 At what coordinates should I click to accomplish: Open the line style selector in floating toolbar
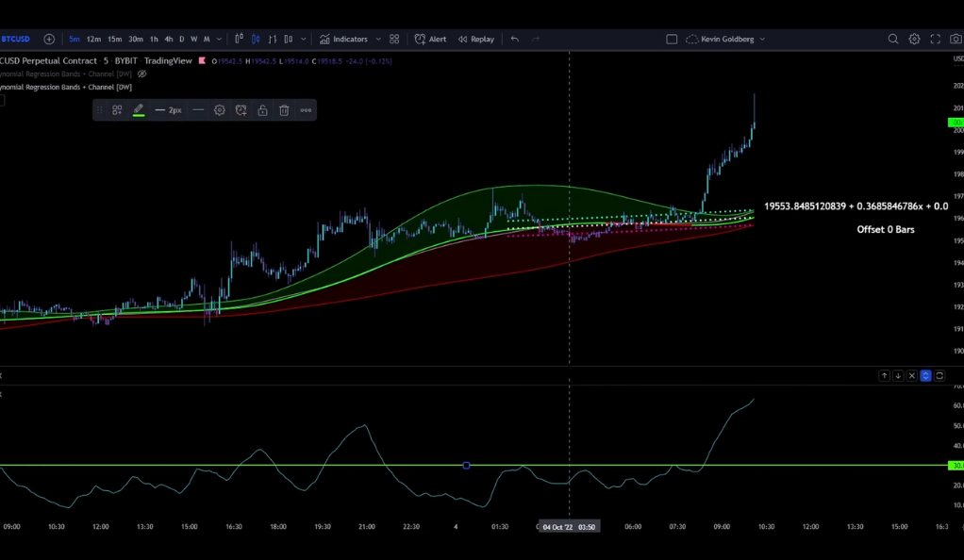(198, 110)
